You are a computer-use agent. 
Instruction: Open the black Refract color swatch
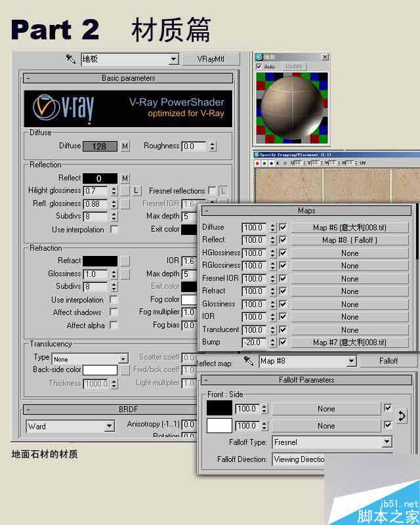(100, 261)
